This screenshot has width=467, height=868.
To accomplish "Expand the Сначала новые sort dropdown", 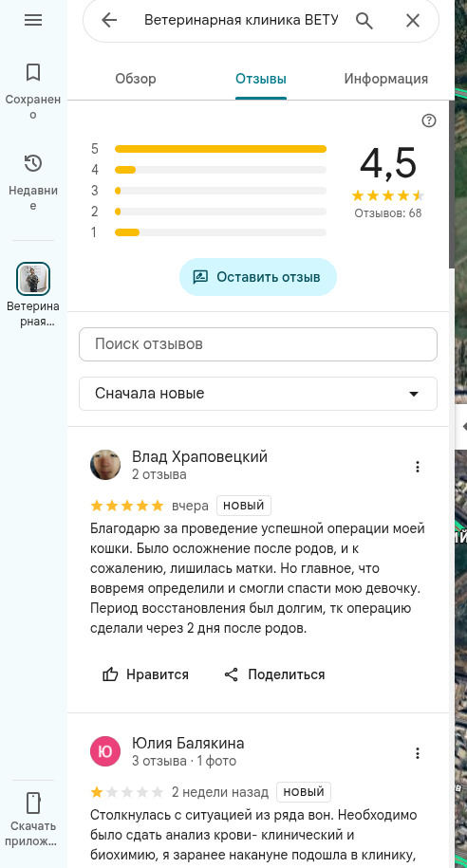I will pyautogui.click(x=258, y=394).
